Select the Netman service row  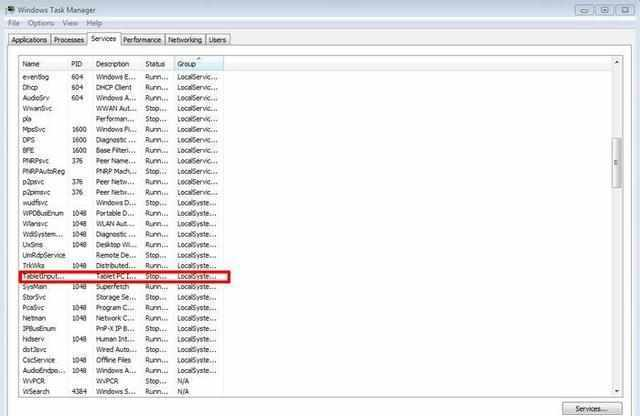pyautogui.click(x=121, y=318)
